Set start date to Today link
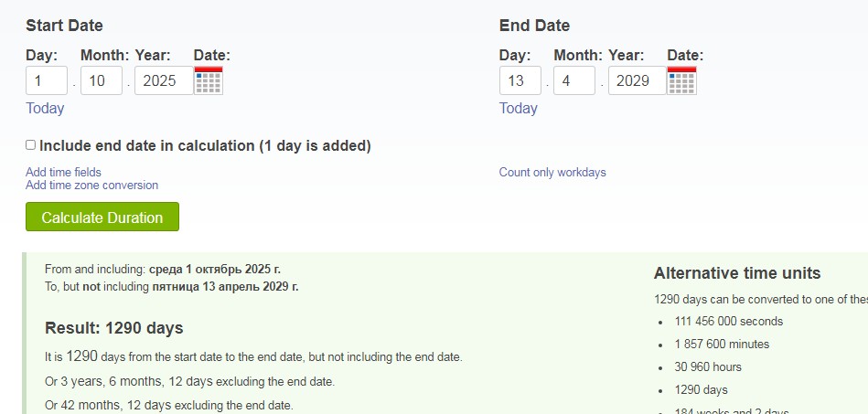 [45, 109]
